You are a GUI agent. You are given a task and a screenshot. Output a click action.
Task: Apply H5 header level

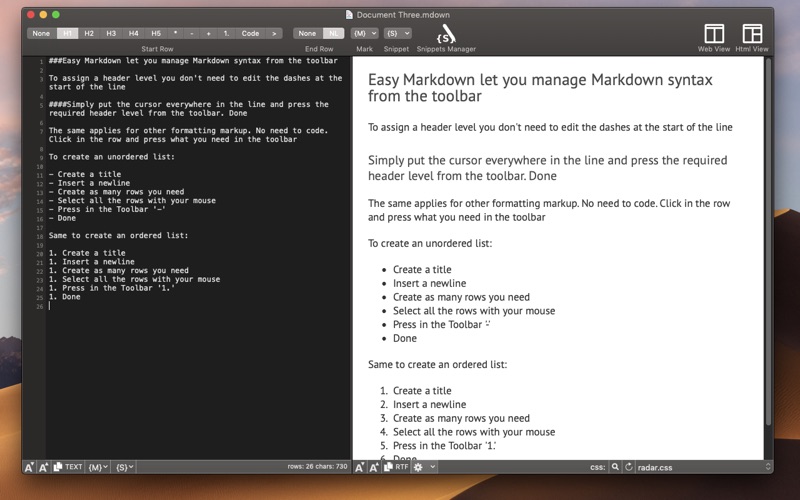pos(156,33)
